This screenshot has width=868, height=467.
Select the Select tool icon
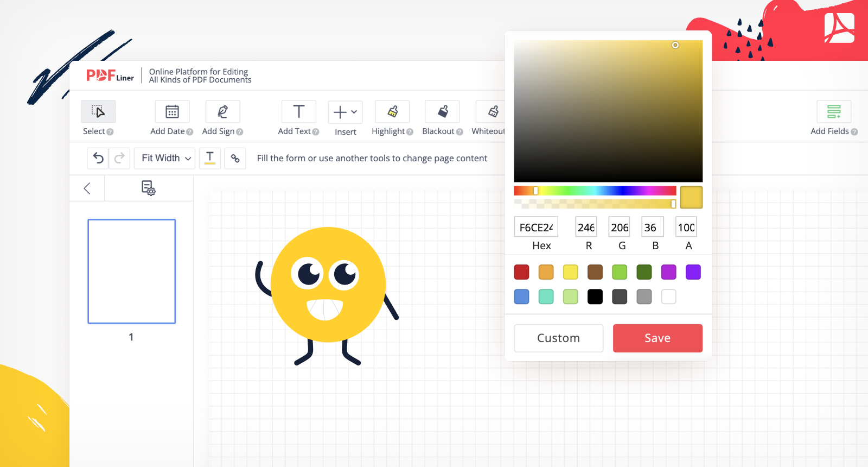coord(98,111)
